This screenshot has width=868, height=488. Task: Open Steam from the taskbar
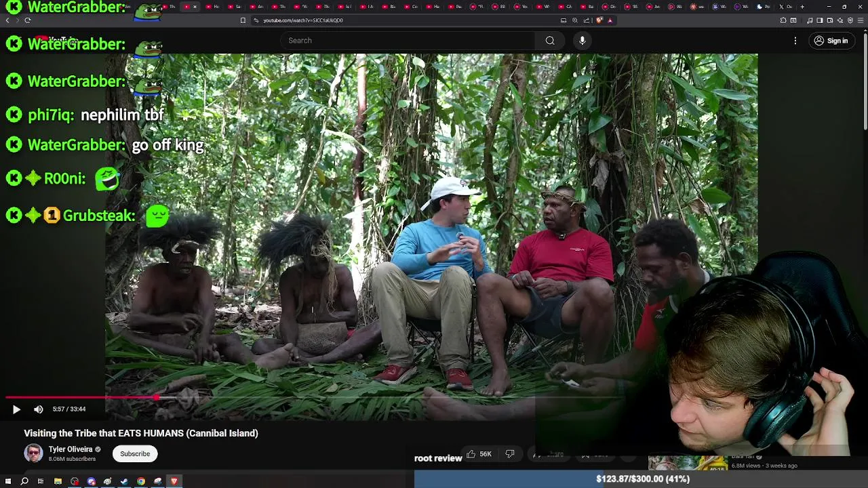pyautogui.click(x=124, y=481)
